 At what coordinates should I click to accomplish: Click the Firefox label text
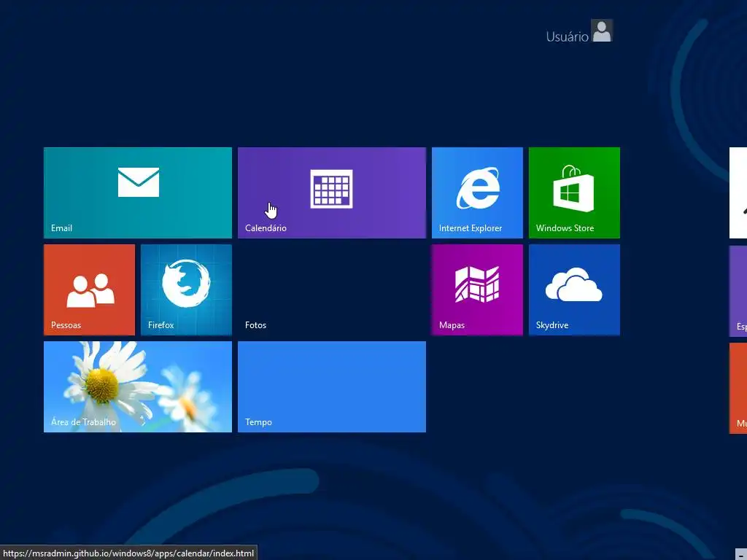[x=160, y=325]
